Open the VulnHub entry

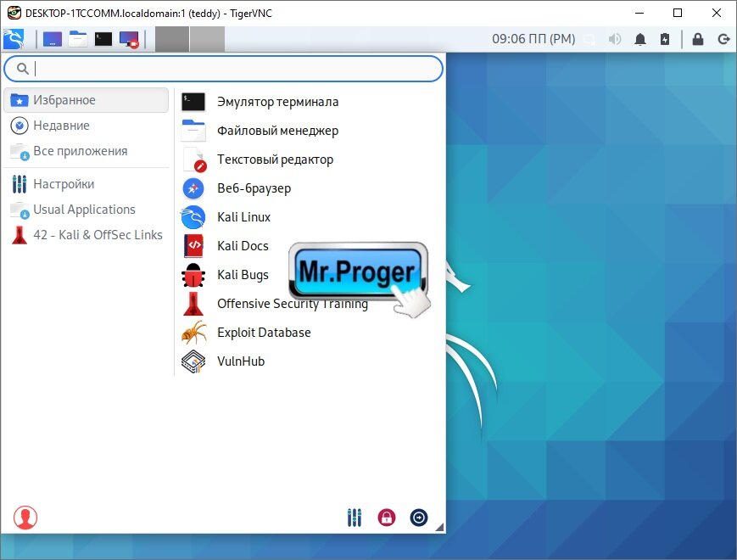pyautogui.click(x=310, y=361)
